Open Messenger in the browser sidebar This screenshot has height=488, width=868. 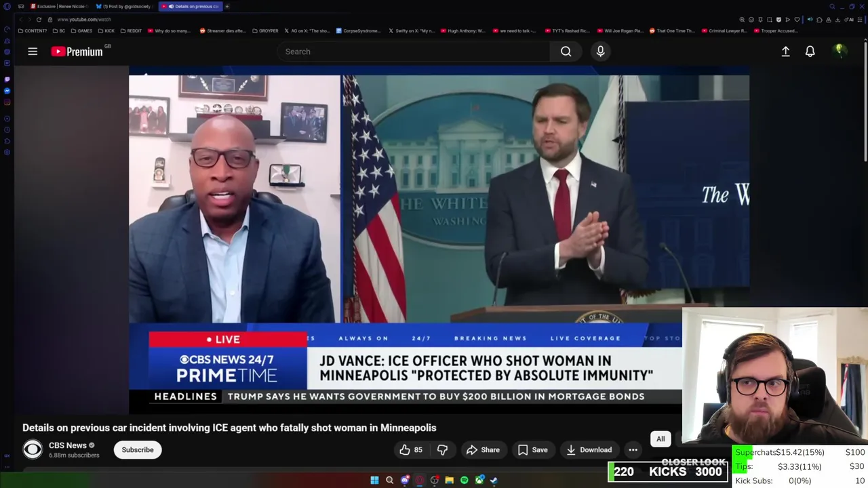7,91
